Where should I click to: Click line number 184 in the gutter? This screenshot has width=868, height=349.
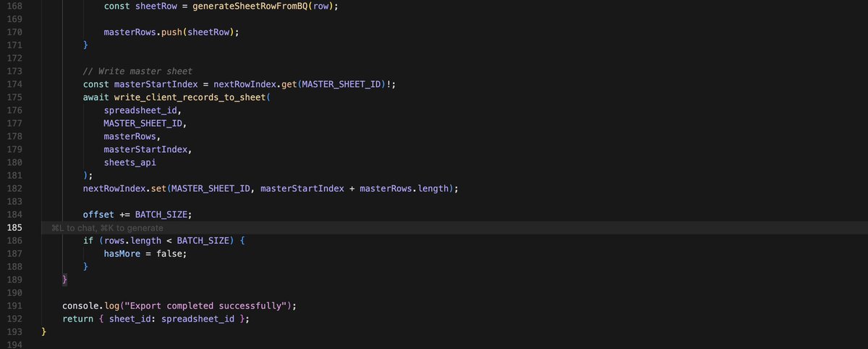[13, 214]
